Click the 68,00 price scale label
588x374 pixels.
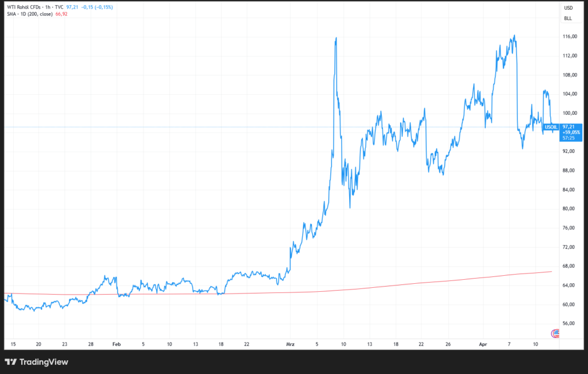570,266
